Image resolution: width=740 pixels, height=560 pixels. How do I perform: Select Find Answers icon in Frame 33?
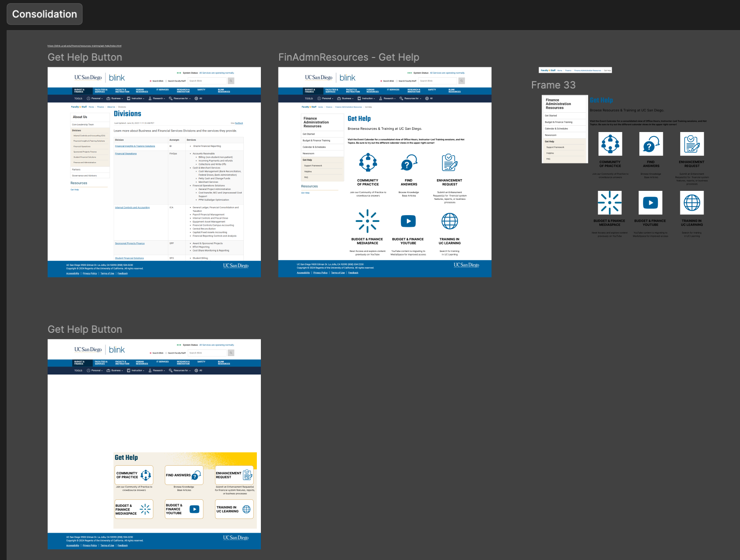pyautogui.click(x=651, y=144)
